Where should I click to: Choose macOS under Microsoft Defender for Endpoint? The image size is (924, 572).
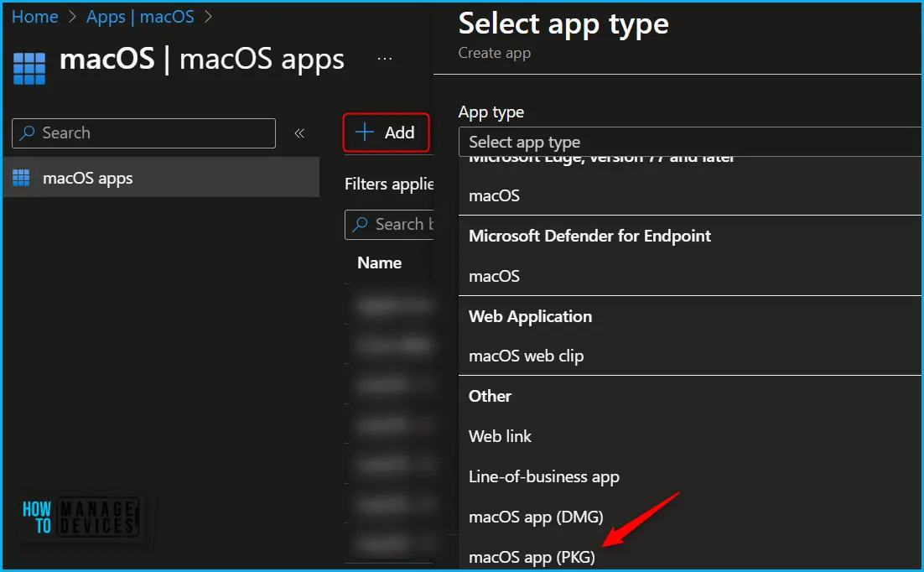tap(689, 276)
